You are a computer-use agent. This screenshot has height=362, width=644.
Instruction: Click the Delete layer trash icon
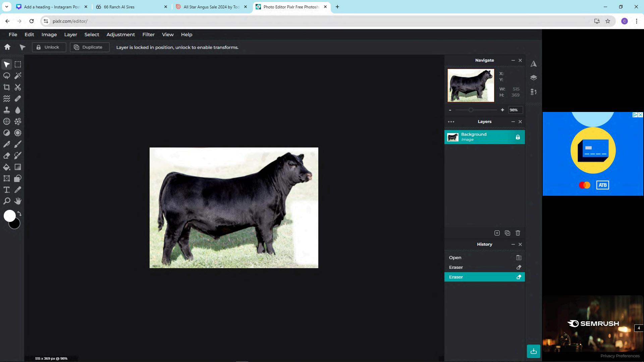point(518,233)
